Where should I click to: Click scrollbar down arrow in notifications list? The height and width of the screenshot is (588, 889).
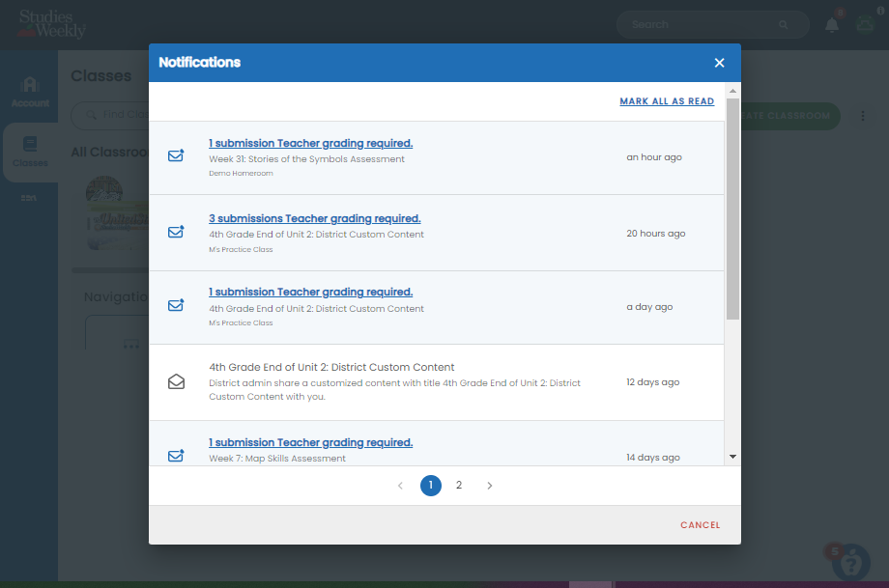click(732, 457)
